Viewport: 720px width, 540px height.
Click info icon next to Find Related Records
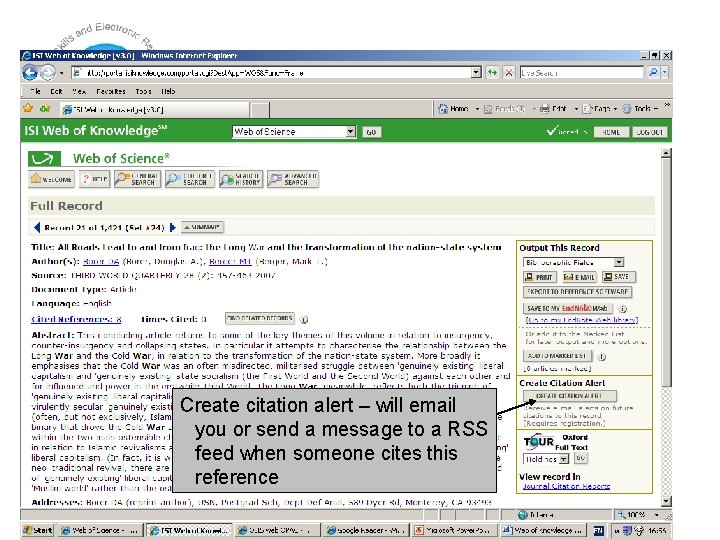[304, 319]
